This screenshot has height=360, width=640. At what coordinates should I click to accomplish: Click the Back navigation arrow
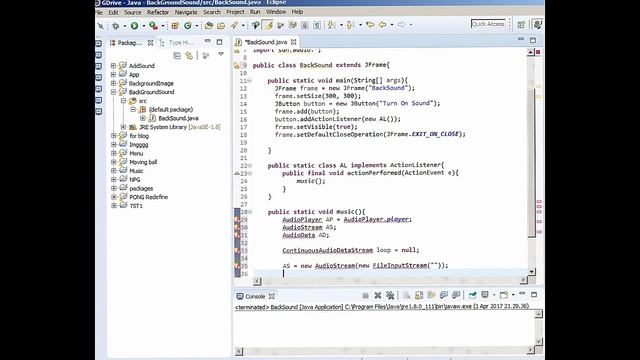pos(382,25)
